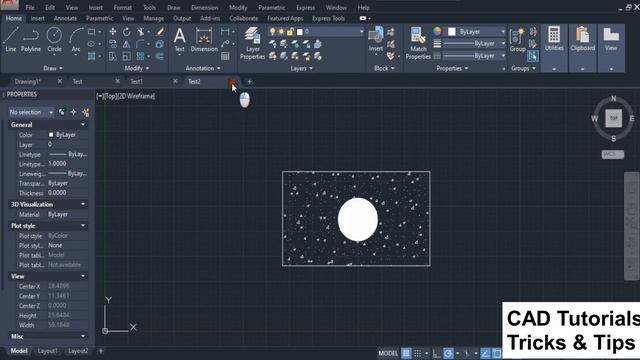
Task: Open Layer Properties manager
Action: [x=252, y=43]
